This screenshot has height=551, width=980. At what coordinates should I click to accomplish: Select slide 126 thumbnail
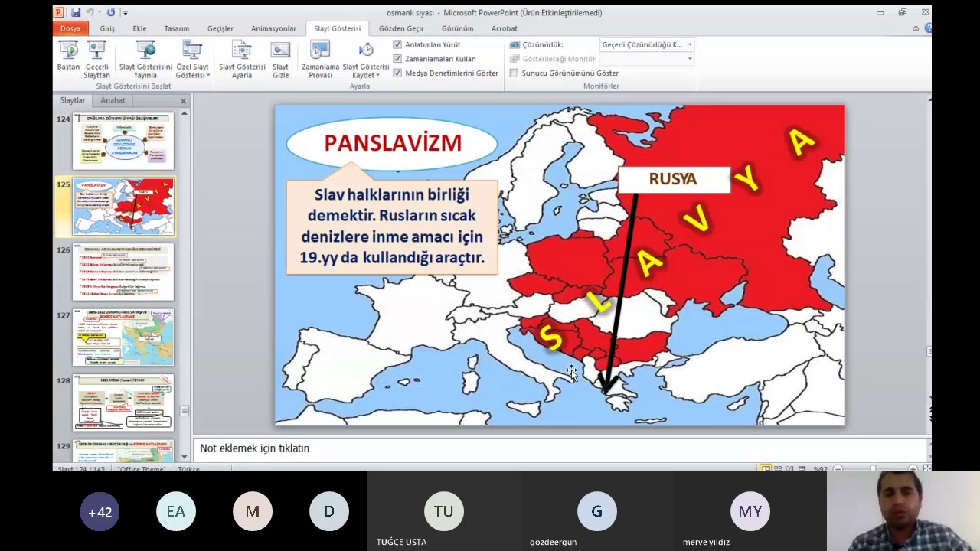click(x=123, y=272)
